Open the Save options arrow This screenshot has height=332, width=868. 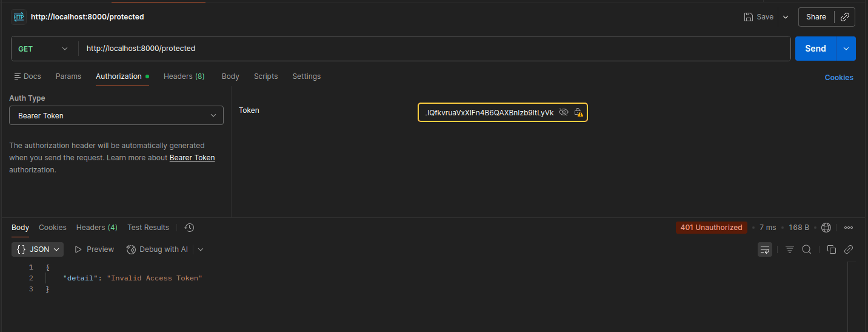tap(786, 17)
